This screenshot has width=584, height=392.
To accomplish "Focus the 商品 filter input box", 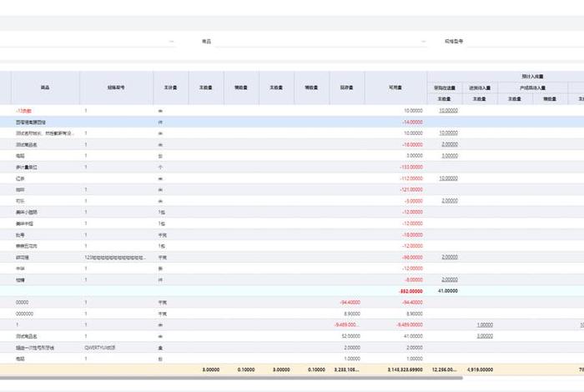I will point(317,41).
